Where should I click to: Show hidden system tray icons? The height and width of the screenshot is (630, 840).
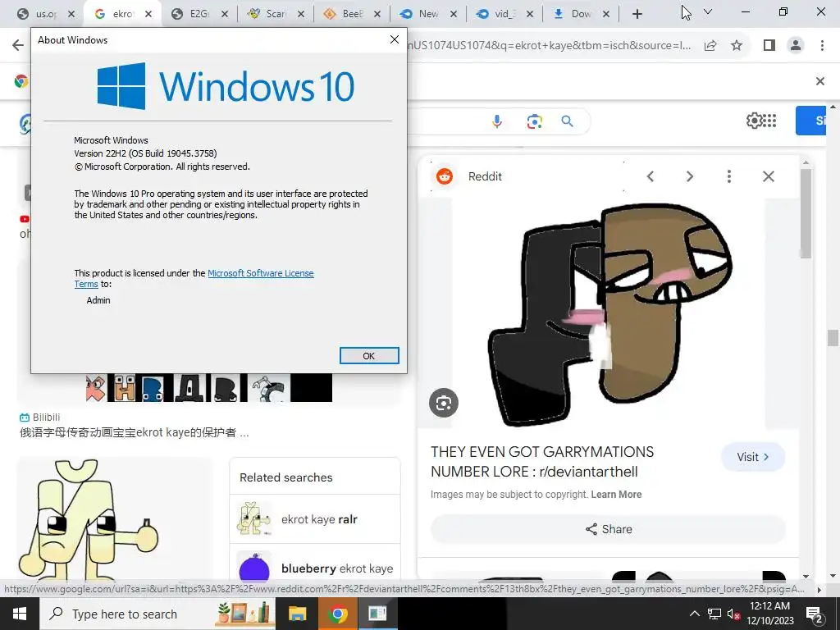pyautogui.click(x=694, y=614)
